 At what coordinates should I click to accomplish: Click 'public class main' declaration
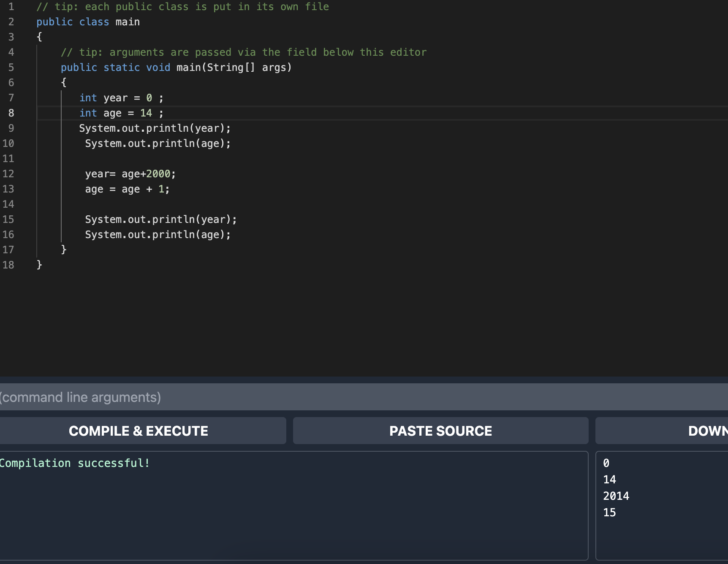[88, 22]
